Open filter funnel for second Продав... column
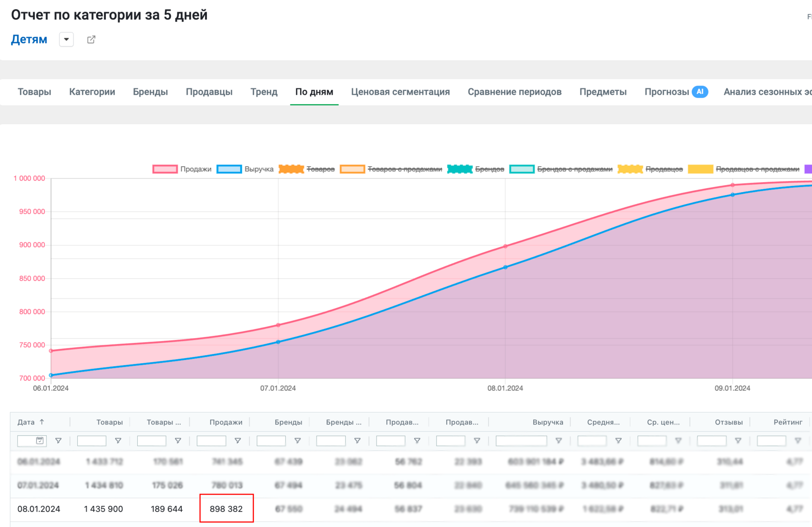Viewport: 812px width, 527px height. (477, 441)
